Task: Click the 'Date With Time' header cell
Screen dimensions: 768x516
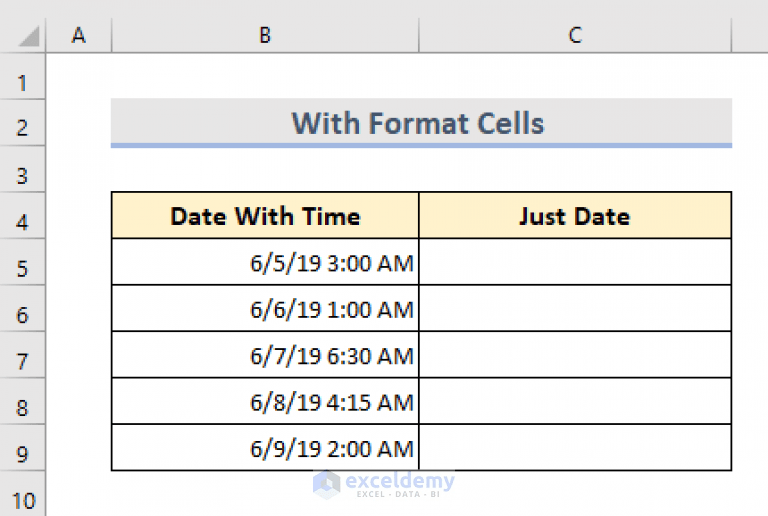Action: point(265,216)
